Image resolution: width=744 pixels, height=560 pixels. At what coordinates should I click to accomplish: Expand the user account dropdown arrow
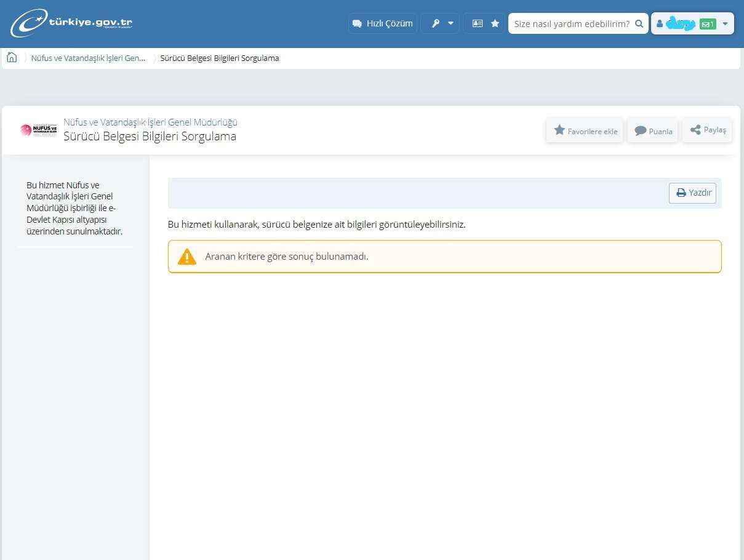(725, 24)
